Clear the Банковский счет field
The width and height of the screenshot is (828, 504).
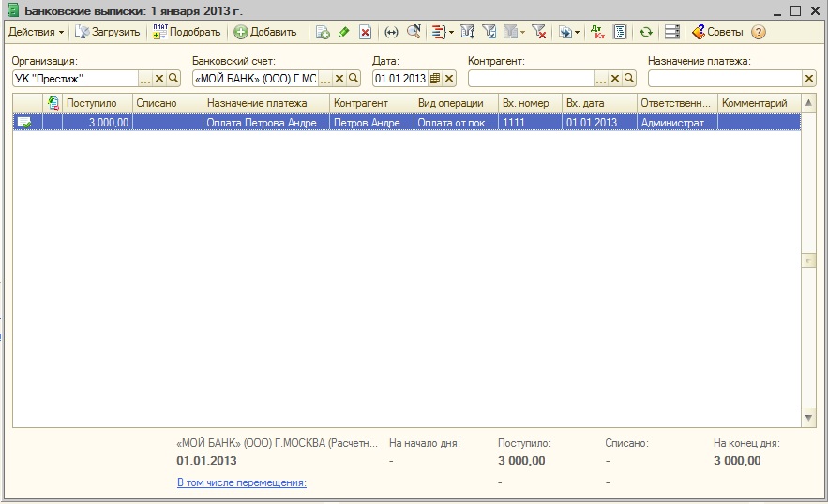click(x=339, y=79)
